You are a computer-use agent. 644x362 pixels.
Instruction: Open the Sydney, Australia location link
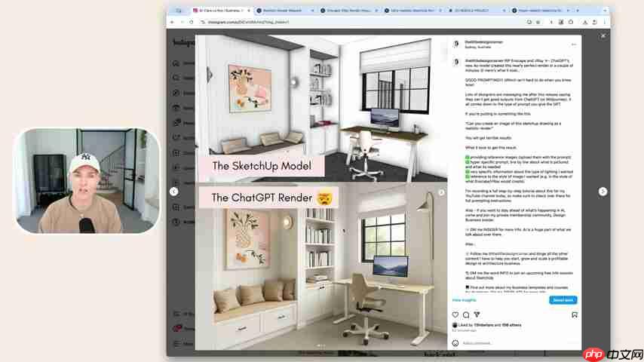pyautogui.click(x=477, y=47)
